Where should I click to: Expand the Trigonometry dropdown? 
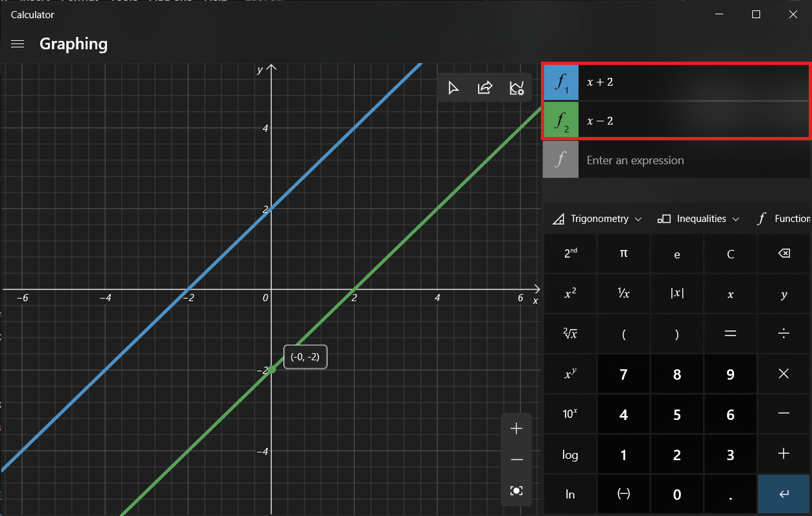(x=597, y=219)
